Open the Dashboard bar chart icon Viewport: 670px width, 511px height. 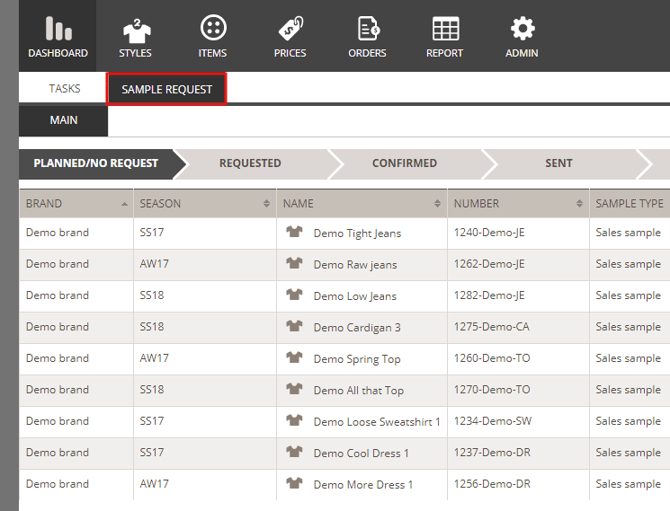tap(58, 29)
